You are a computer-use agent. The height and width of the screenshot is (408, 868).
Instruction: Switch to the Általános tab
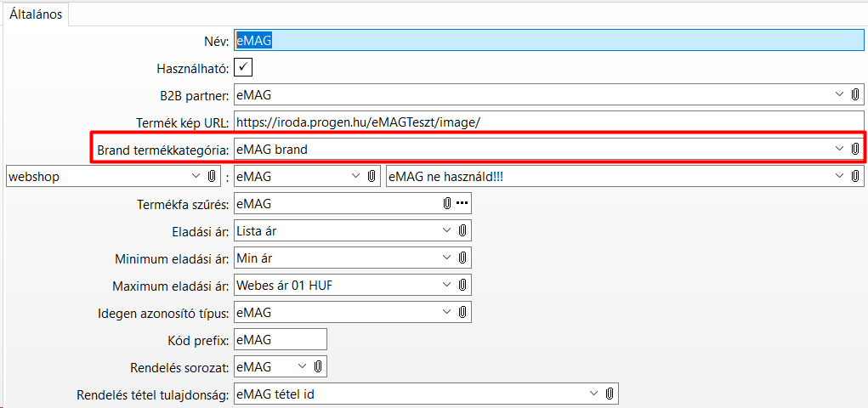[36, 14]
